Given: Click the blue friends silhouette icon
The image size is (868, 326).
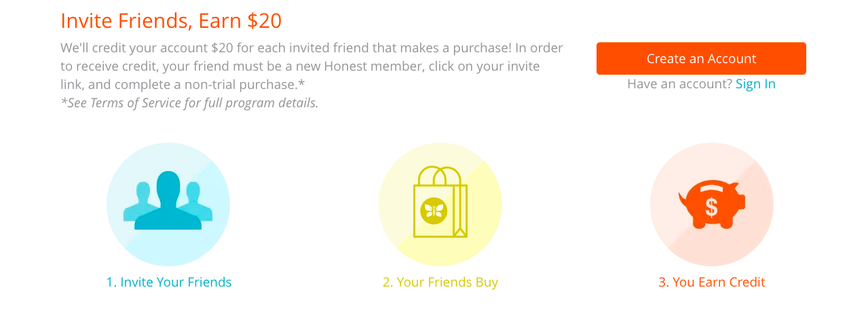Looking at the screenshot, I should pos(168,204).
